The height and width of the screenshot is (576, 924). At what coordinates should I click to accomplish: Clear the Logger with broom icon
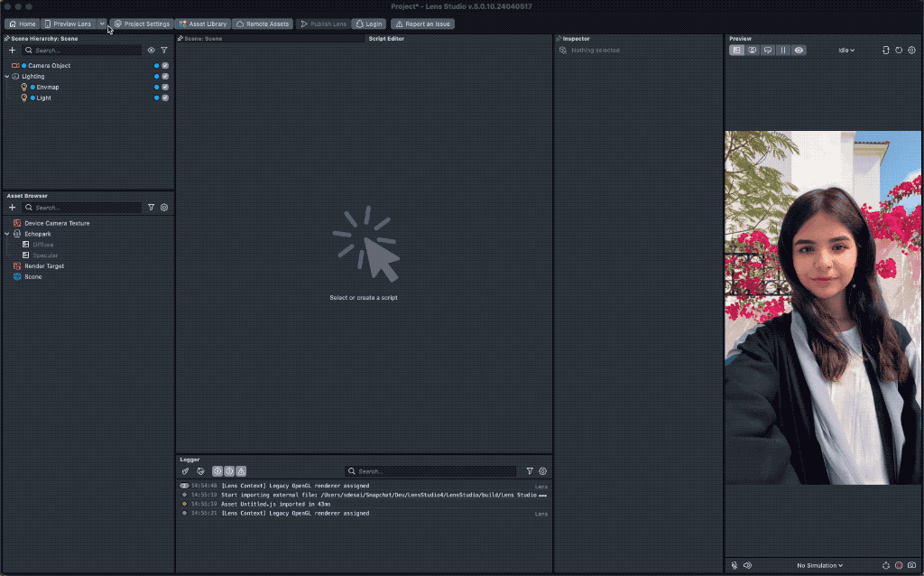pos(186,471)
